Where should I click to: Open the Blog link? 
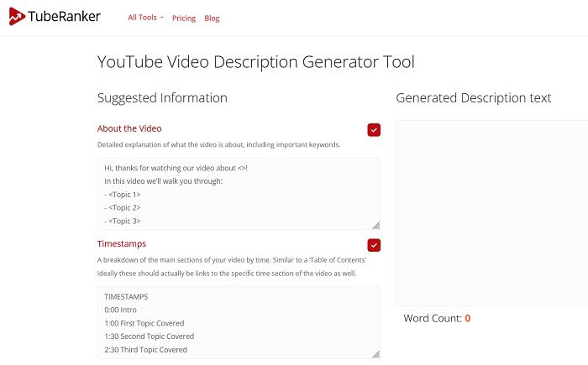(x=212, y=18)
